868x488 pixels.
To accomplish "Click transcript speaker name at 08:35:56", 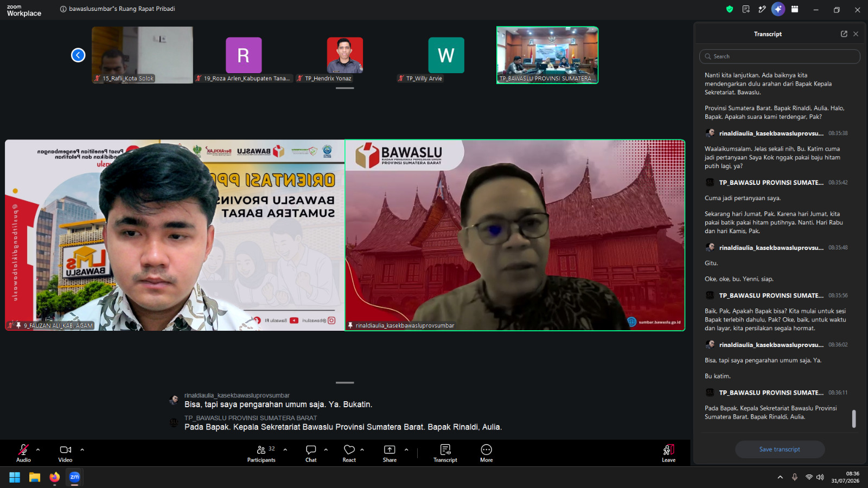I will (771, 296).
